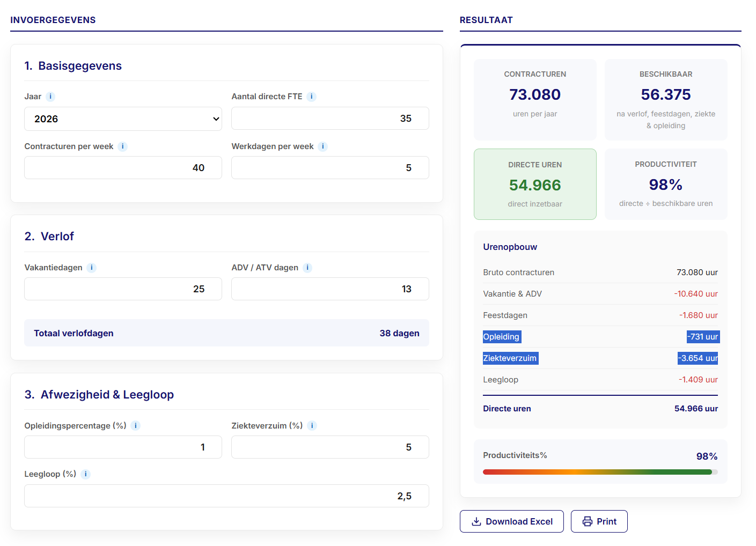Image resolution: width=756 pixels, height=546 pixels.
Task: Click the Werkdagen per week info icon
Action: [x=323, y=146]
